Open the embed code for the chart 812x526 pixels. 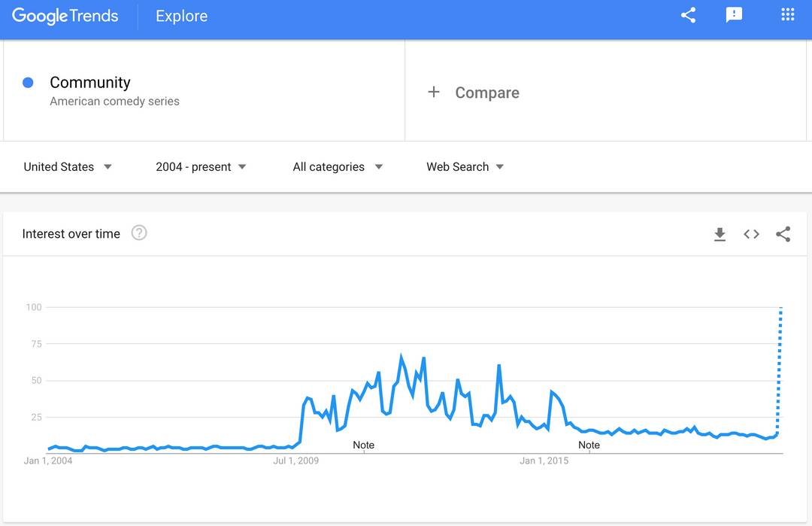pyautogui.click(x=751, y=234)
